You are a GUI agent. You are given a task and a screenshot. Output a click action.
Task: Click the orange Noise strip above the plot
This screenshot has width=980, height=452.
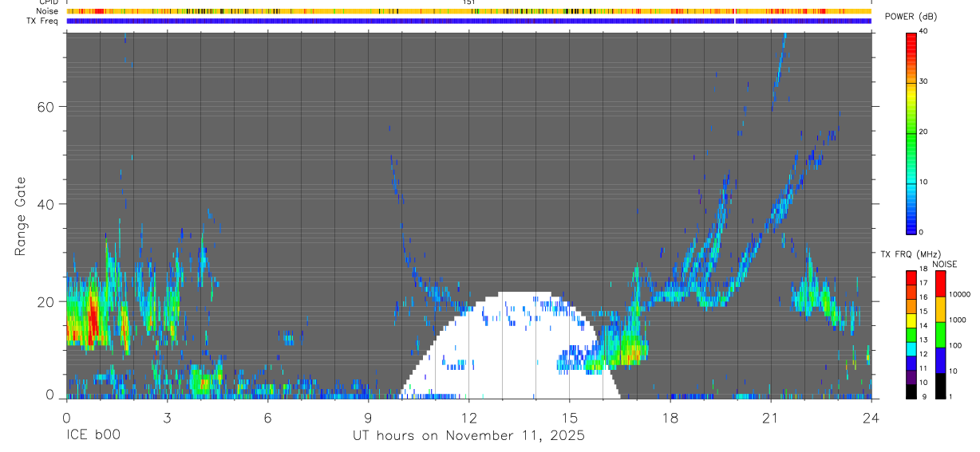(468, 11)
